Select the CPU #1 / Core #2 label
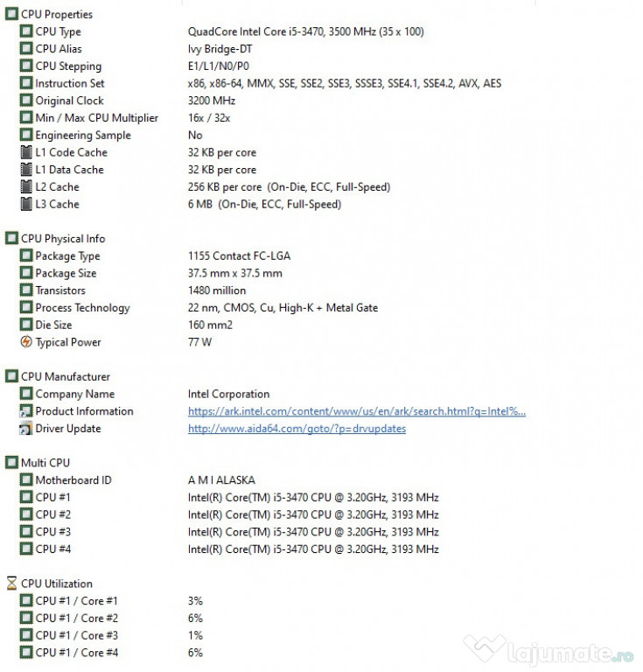The width and height of the screenshot is (643, 672). click(x=77, y=618)
